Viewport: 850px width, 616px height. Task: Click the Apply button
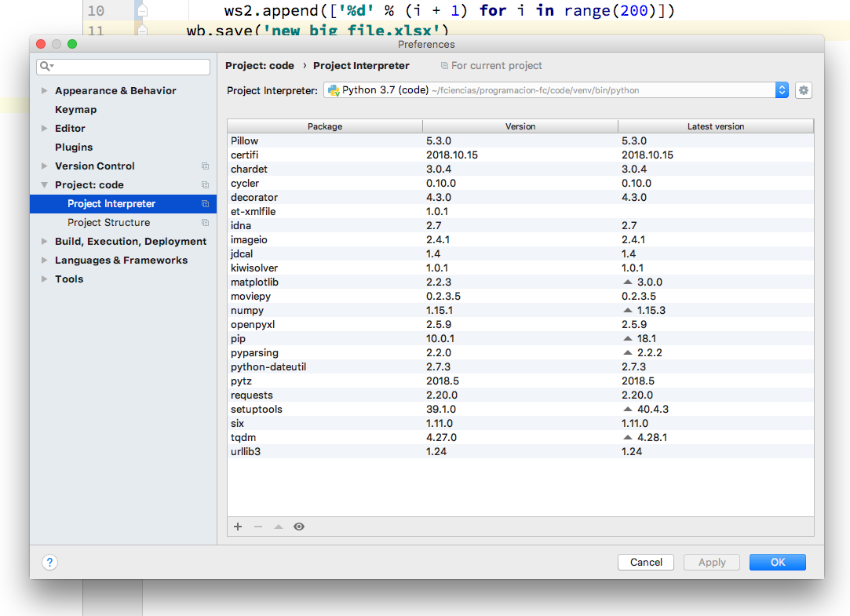712,563
